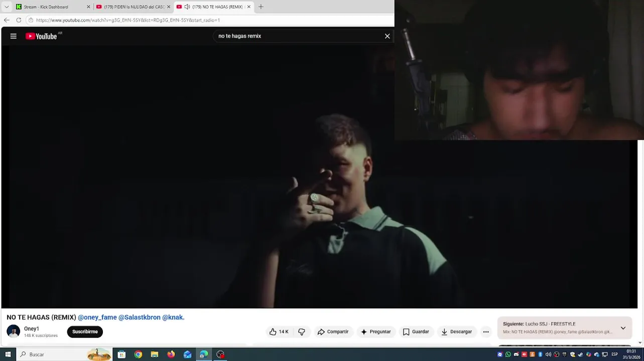This screenshot has height=361, width=644.
Task: Switch to PIDEN la NULIDAD tab
Action: pyautogui.click(x=134, y=7)
